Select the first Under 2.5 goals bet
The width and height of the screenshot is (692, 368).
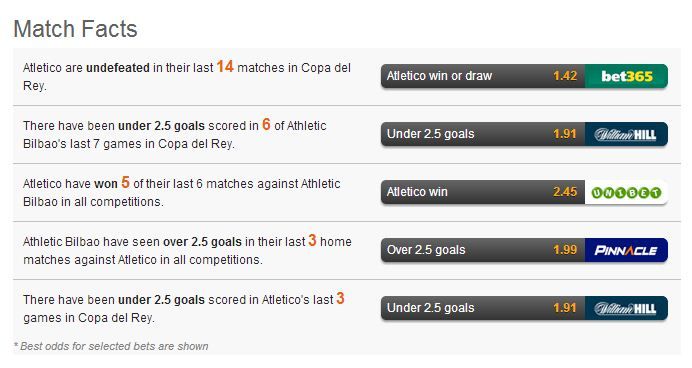(483, 134)
